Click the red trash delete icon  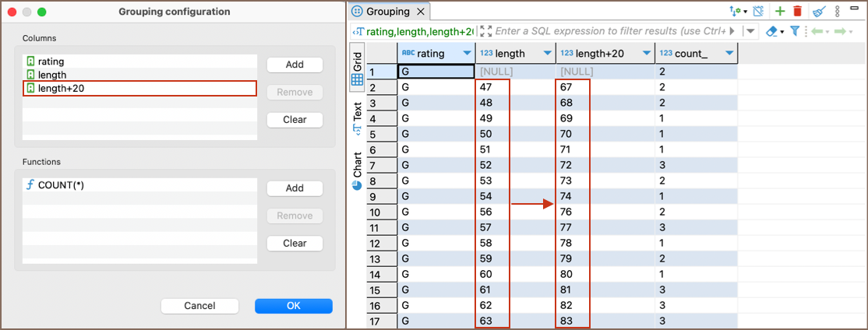797,11
